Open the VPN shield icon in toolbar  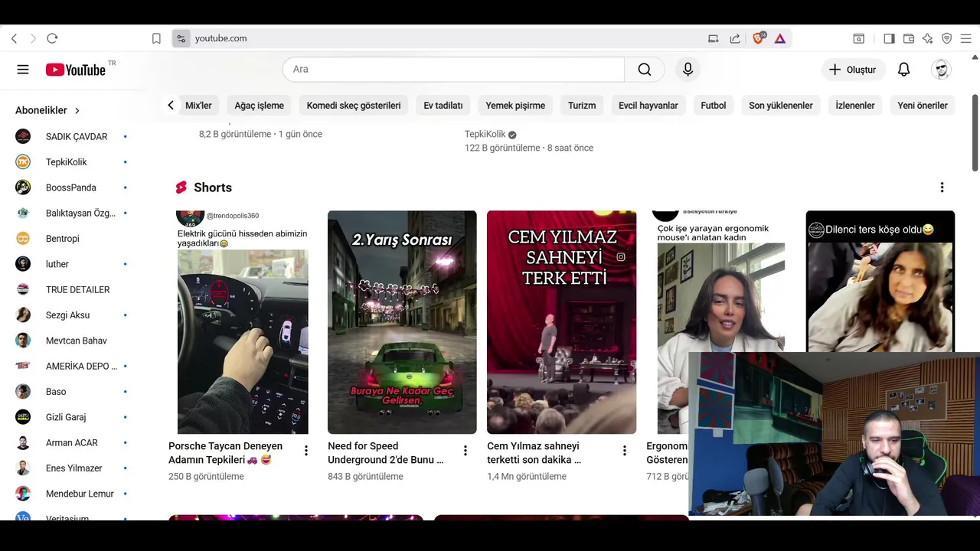point(947,38)
